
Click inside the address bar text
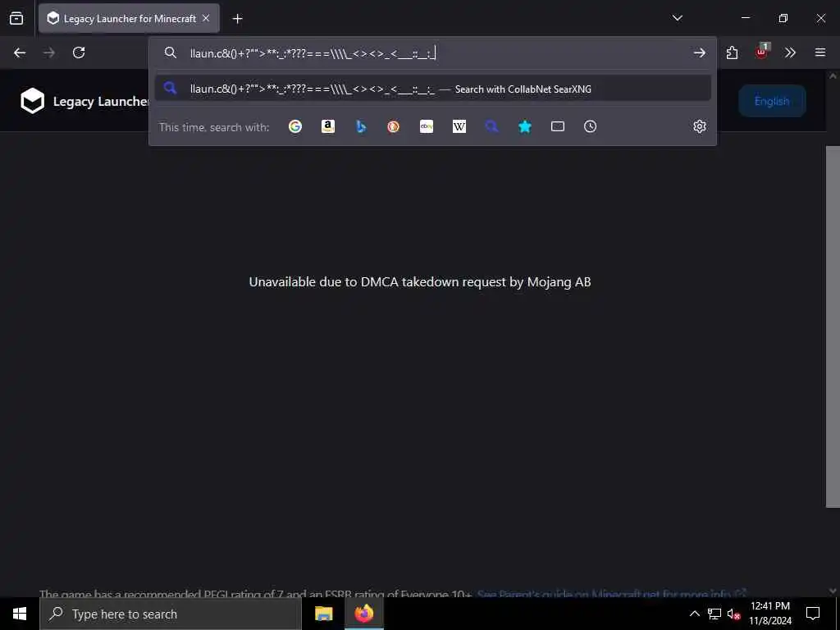tap(313, 53)
